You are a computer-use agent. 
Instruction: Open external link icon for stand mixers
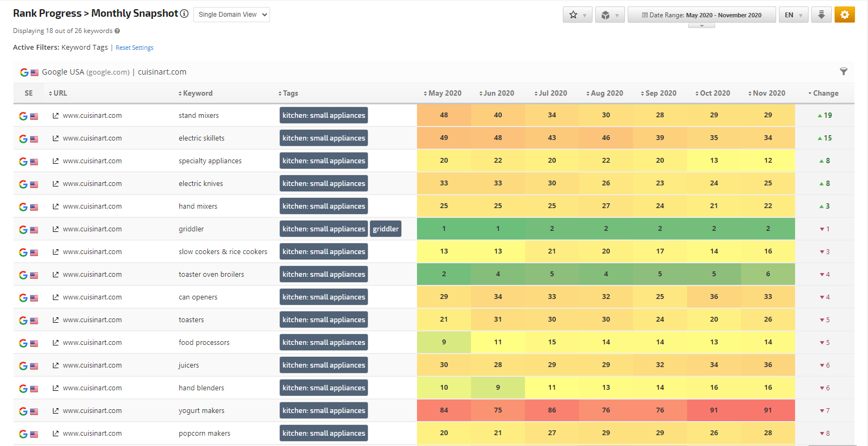click(56, 116)
